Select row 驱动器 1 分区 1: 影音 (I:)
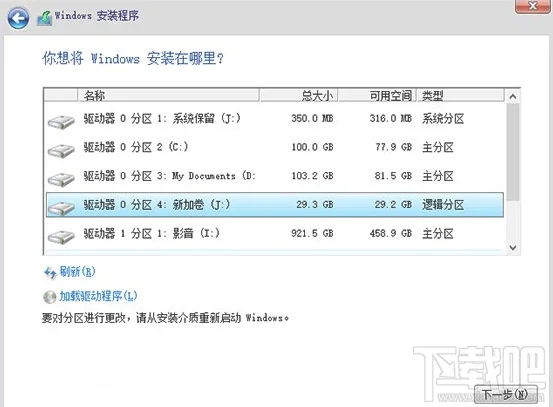 (275, 233)
